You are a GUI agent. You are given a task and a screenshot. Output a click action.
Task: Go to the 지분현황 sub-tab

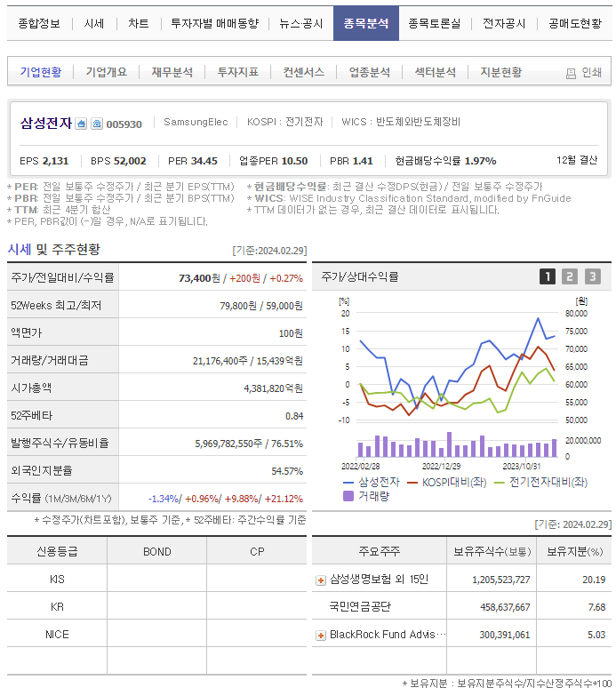(x=501, y=72)
